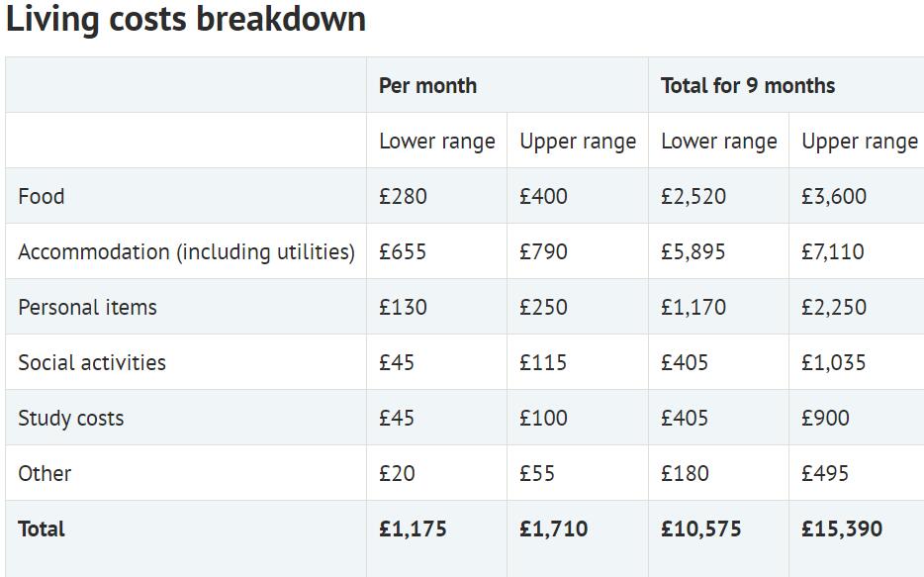This screenshot has height=577, width=924.
Task: Click the "Food" row label
Action: tap(41, 196)
